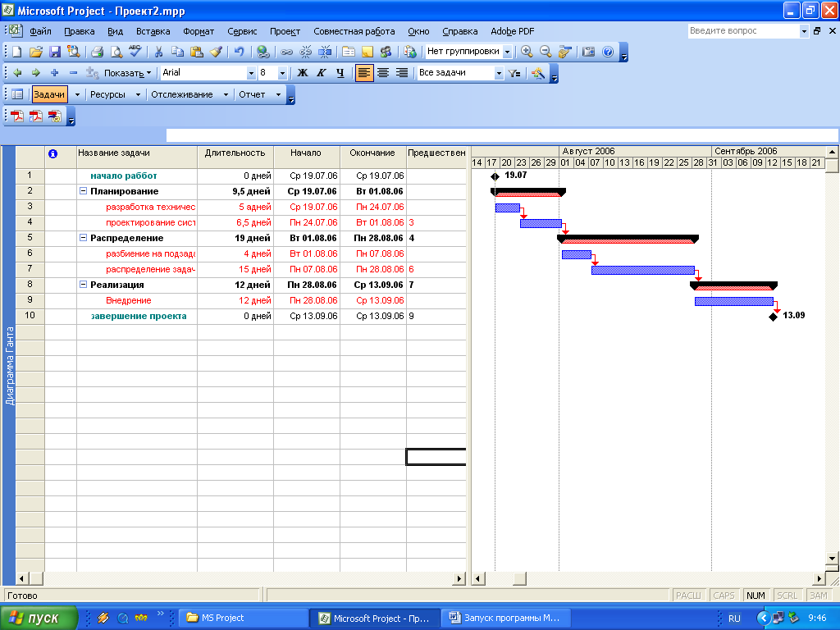Open the Показать dropdown
The image size is (840, 630).
tap(127, 73)
